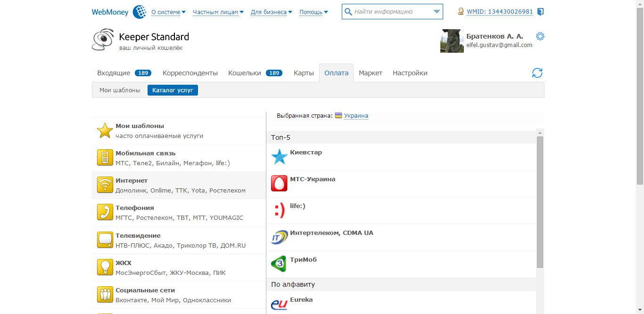Choose the МТС-Украина egg logo

[279, 184]
